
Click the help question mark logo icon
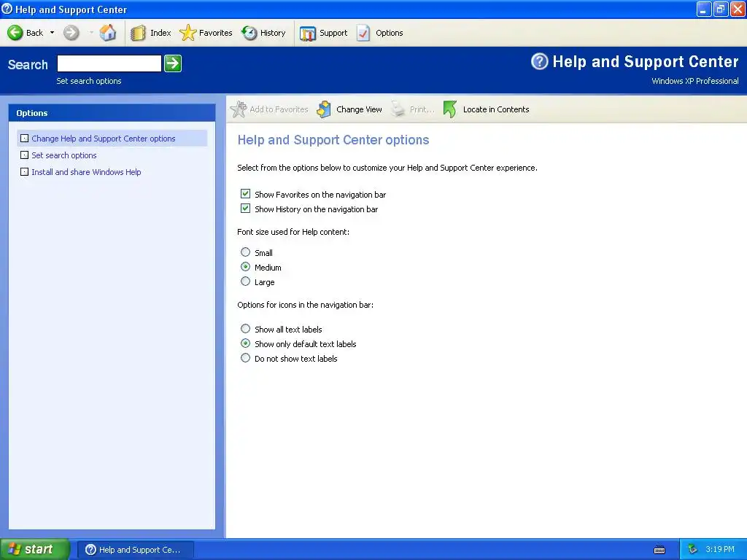[540, 61]
